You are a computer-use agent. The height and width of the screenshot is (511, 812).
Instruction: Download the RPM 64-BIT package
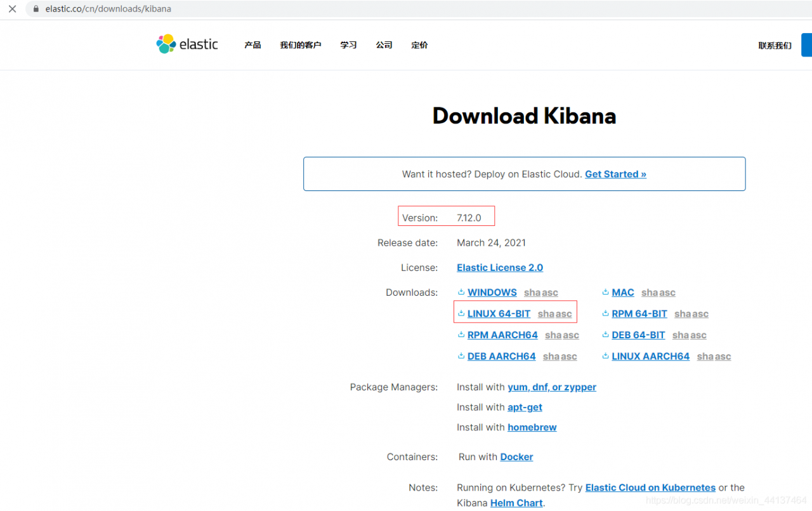tap(639, 314)
